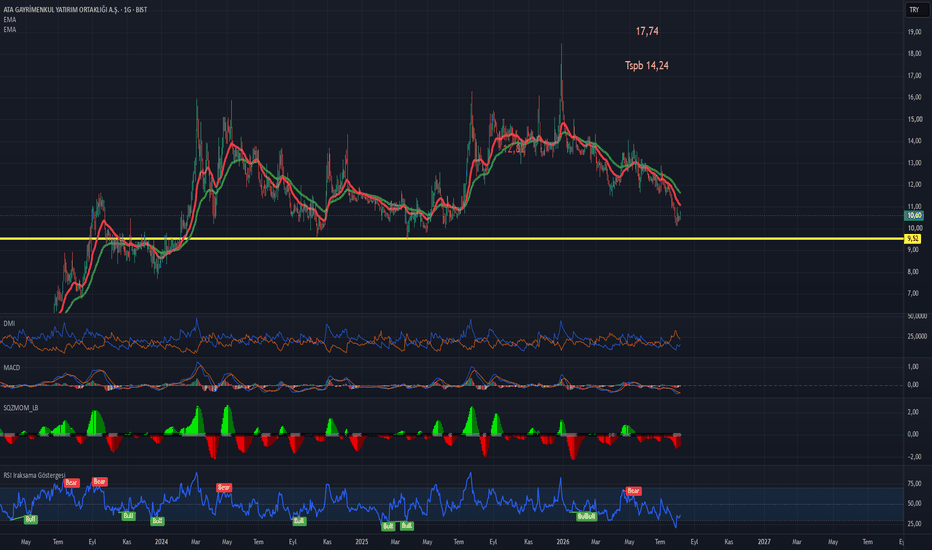
Task: Click the 50,0000 DMI scale value
Action: pyautogui.click(x=917, y=316)
